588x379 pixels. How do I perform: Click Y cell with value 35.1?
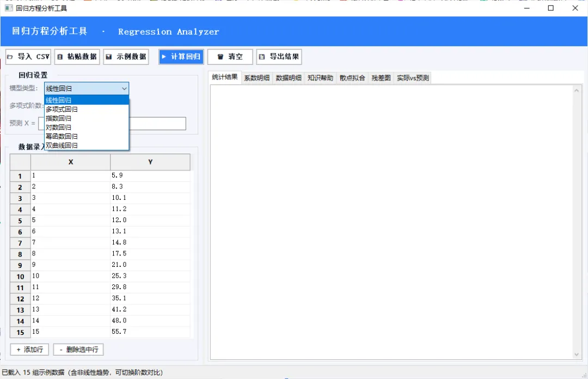coord(150,299)
